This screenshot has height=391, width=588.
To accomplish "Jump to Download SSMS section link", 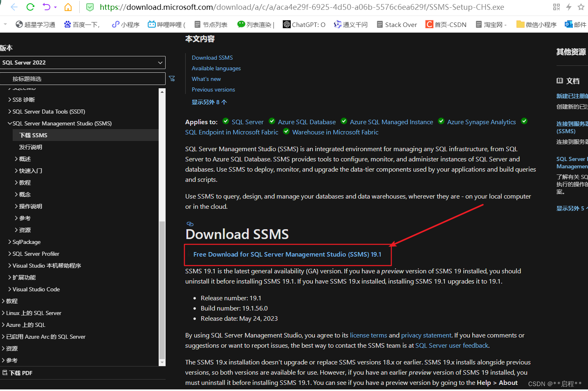I will 212,58.
